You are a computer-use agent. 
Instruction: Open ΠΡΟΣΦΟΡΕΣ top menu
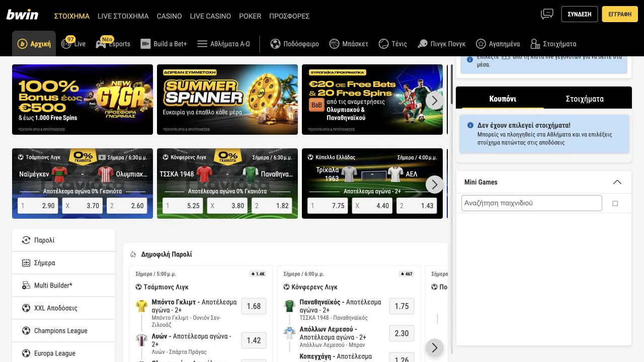coord(289,16)
